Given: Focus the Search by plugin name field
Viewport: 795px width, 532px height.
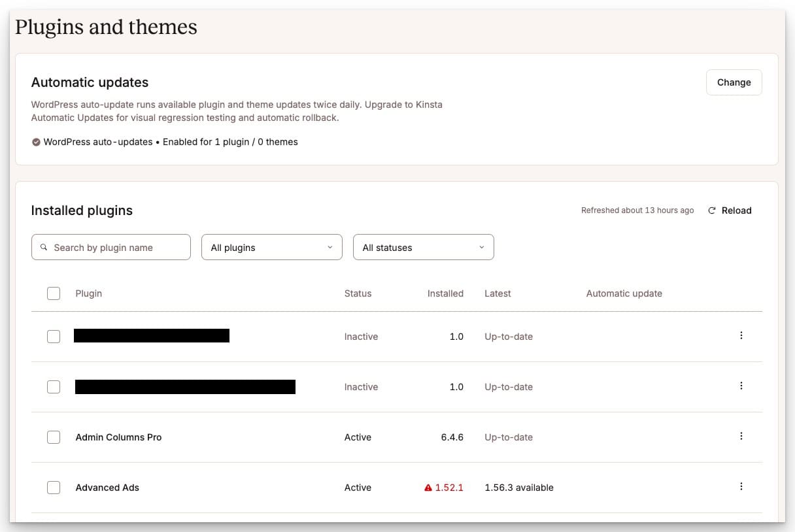Looking at the screenshot, I should coord(111,247).
